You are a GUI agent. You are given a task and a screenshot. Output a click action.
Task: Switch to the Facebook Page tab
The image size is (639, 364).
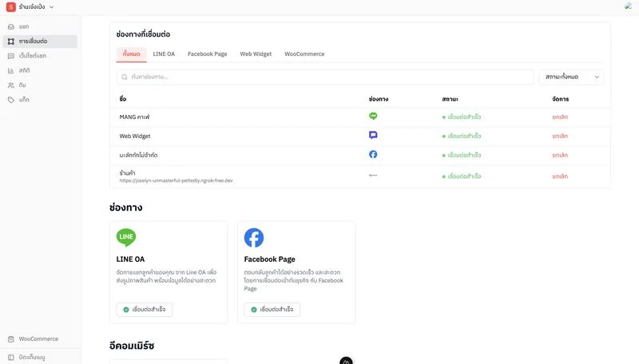[x=208, y=54]
